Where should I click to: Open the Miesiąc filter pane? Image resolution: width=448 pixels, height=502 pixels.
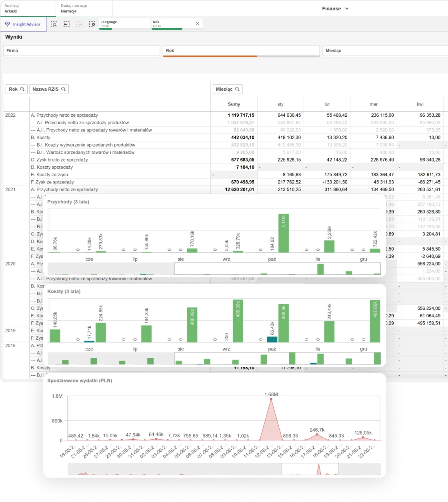pyautogui.click(x=384, y=51)
